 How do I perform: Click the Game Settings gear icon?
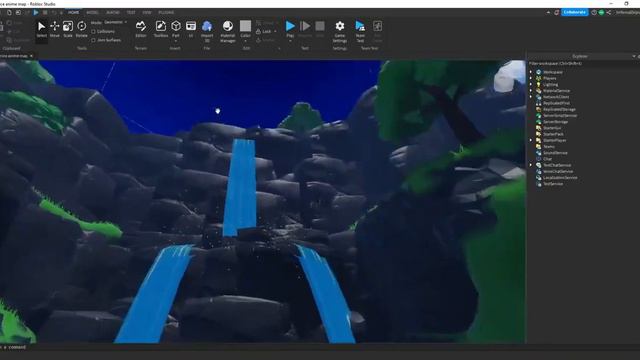tap(340, 27)
